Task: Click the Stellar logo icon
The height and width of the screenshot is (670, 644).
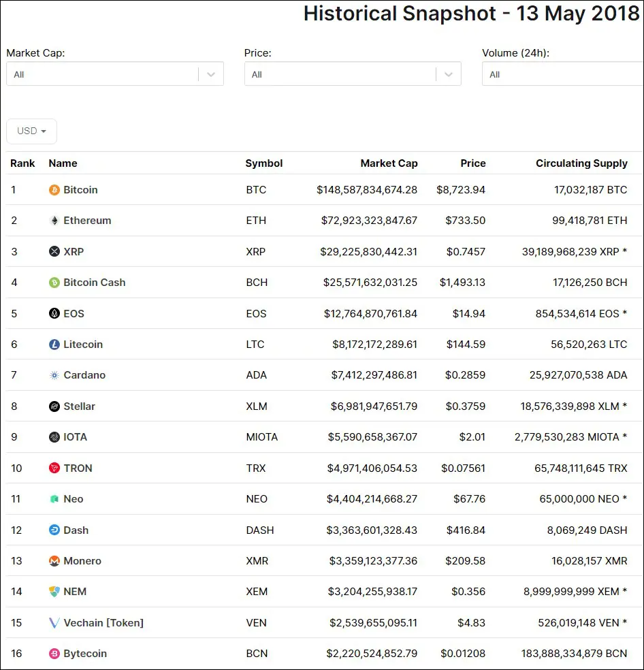Action: (54, 406)
